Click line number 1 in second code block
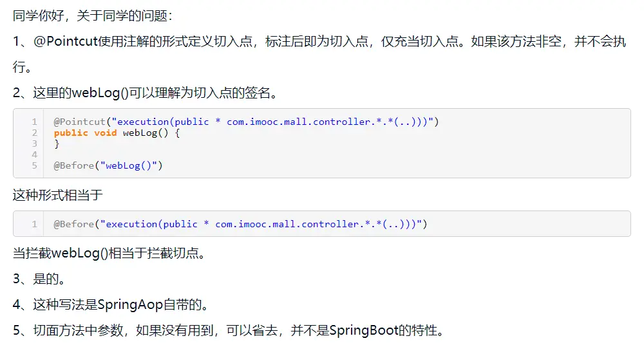 point(34,224)
